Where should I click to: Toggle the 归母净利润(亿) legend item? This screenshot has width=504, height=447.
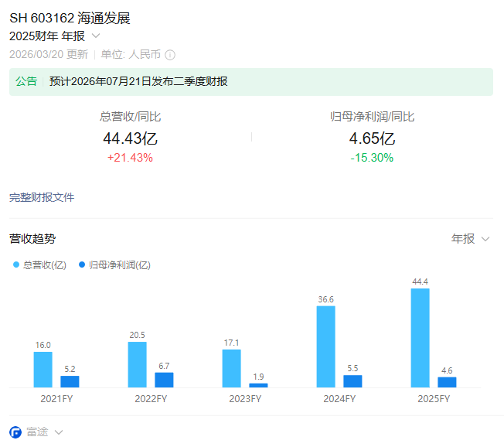(114, 265)
